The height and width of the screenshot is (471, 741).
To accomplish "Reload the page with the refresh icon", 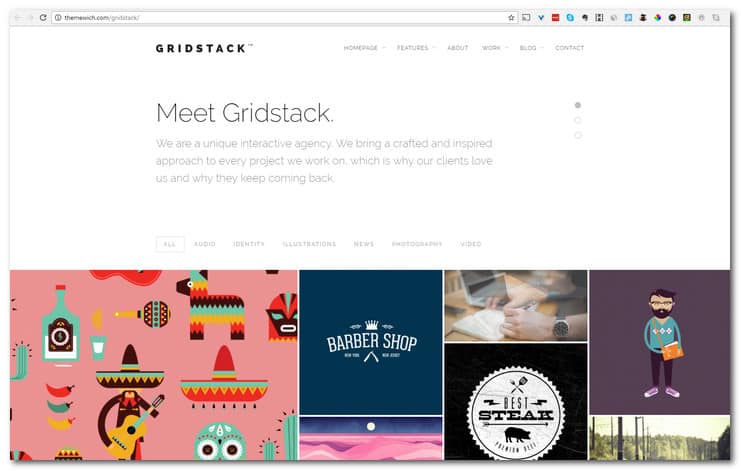I will click(x=43, y=17).
